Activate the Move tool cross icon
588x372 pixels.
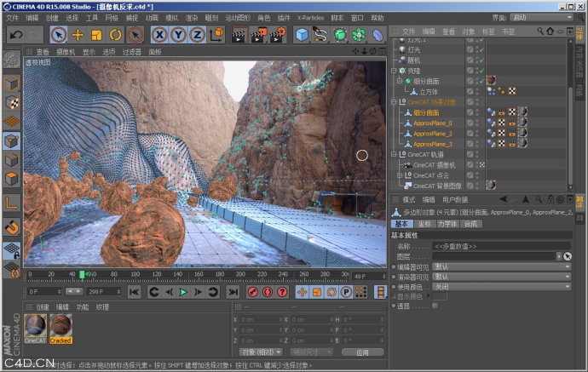coord(78,35)
